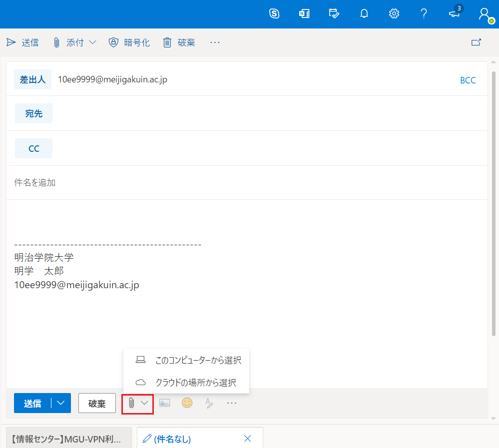499x448 pixels.
Task: Open the emoji picker smiley icon
Action: 187,403
